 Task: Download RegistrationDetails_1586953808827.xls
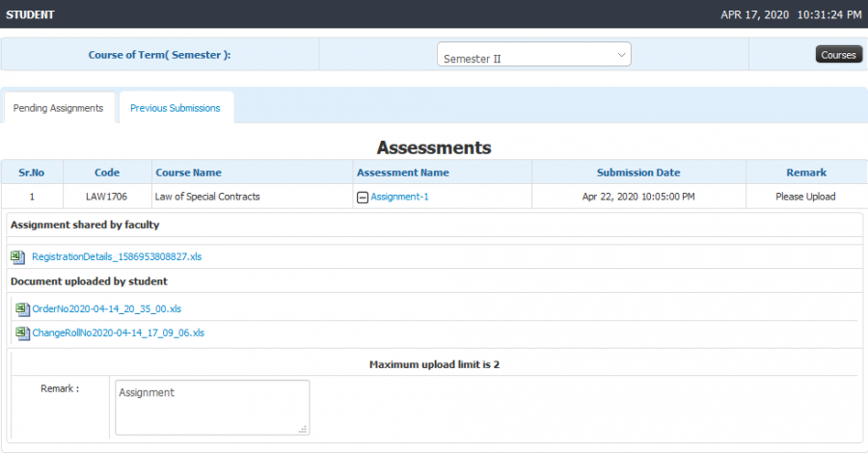(x=117, y=256)
